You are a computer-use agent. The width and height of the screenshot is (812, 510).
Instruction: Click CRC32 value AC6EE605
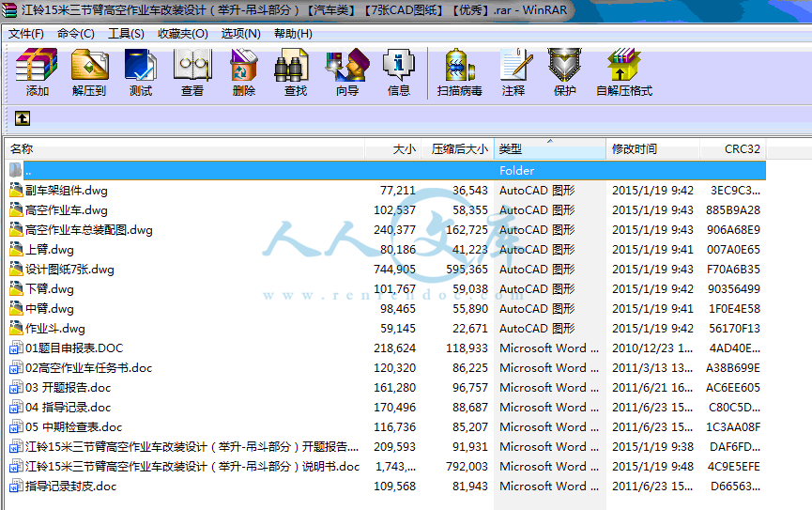(733, 387)
